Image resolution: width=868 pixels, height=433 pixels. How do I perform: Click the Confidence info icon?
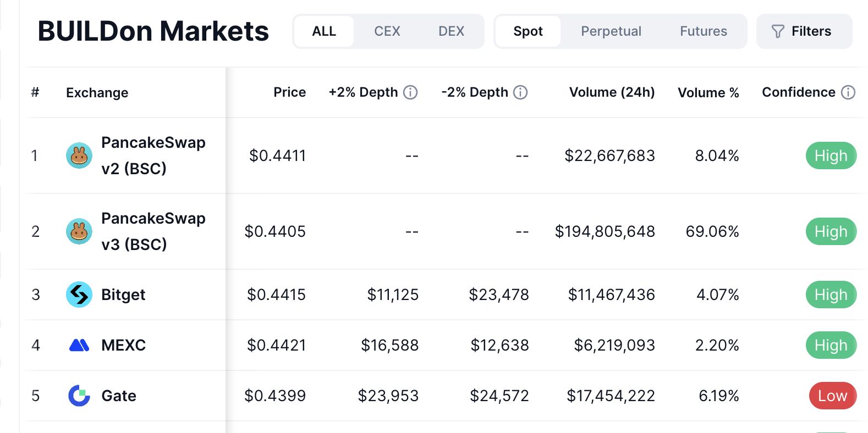848,92
